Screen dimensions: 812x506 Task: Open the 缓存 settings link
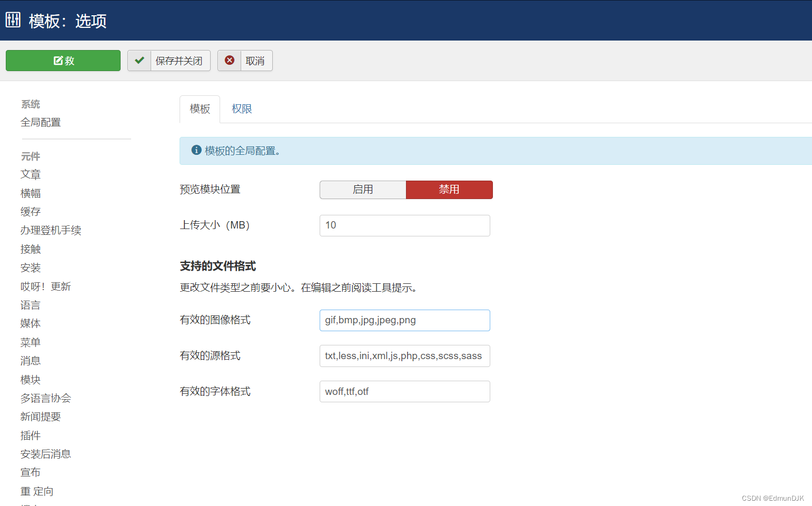tap(30, 211)
